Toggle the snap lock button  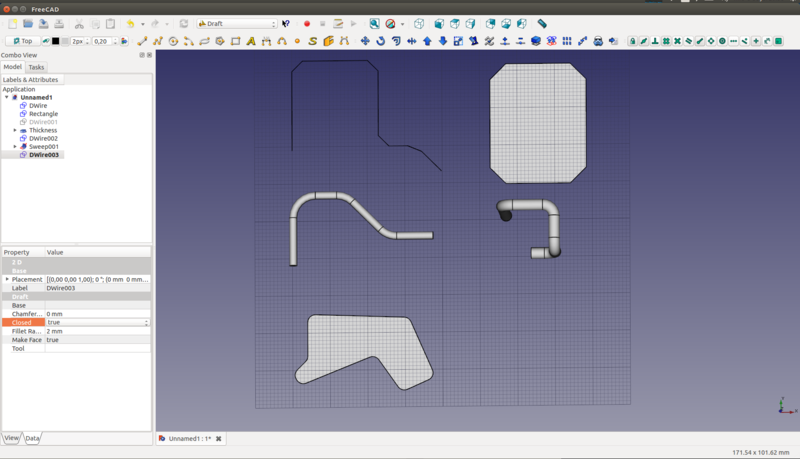[633, 41]
